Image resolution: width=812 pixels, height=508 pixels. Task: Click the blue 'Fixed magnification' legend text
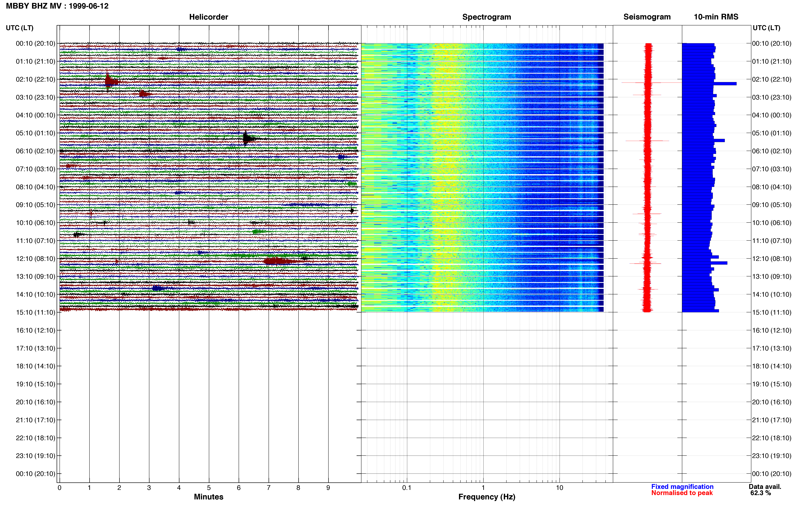click(682, 486)
